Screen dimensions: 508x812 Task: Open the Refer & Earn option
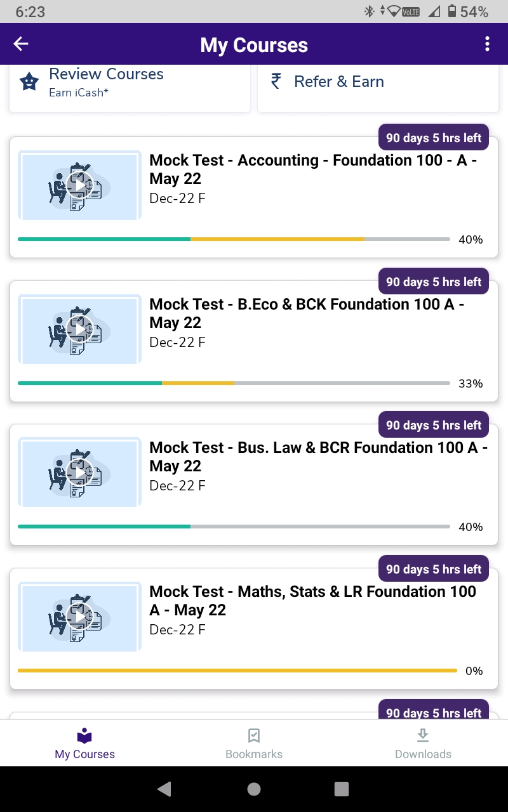(339, 82)
